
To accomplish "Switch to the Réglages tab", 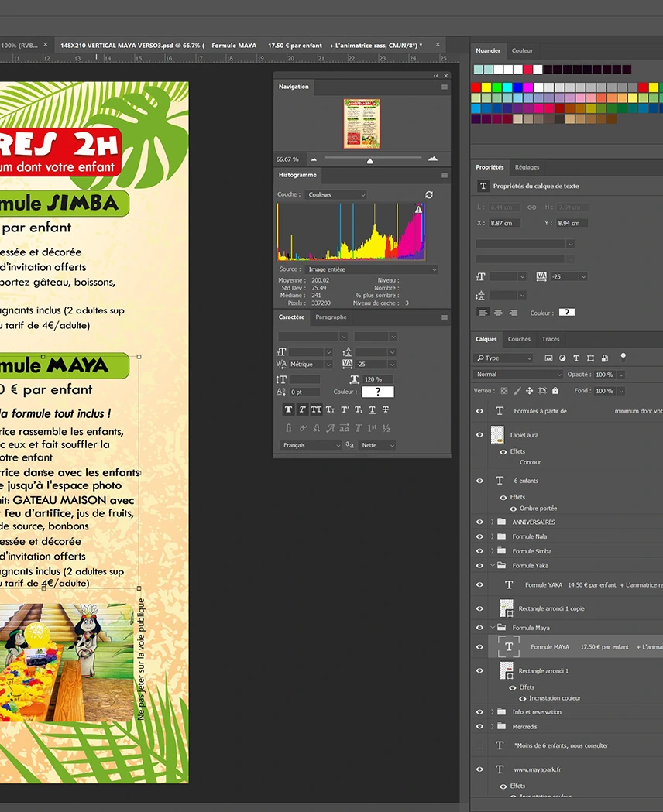I will point(527,167).
